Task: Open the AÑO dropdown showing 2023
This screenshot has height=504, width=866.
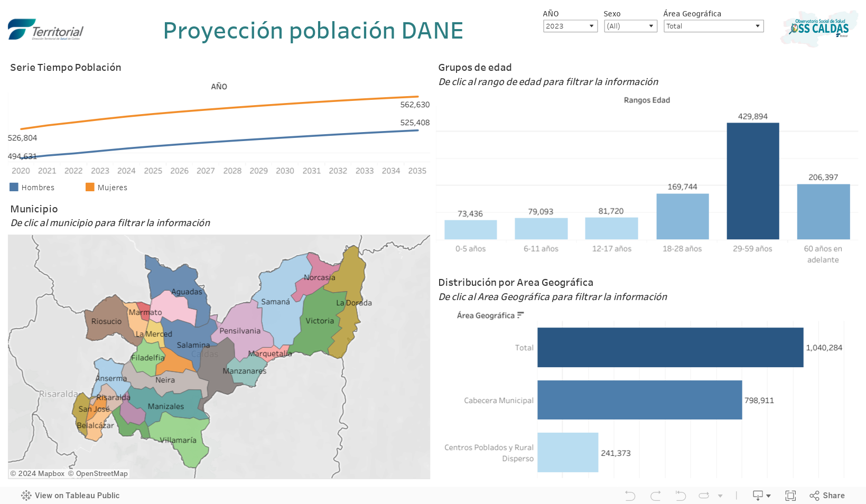Action: tap(570, 26)
